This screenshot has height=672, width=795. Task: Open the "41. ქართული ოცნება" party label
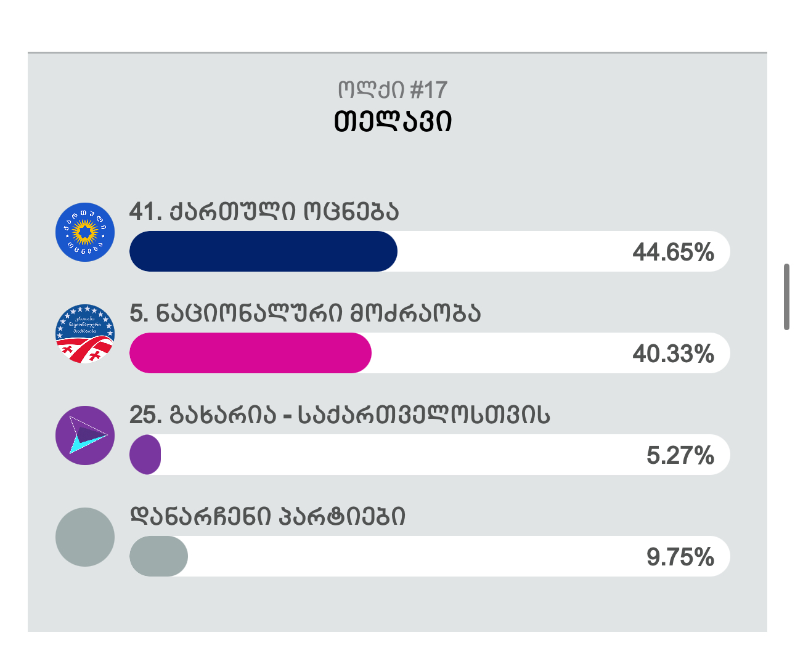click(x=264, y=212)
